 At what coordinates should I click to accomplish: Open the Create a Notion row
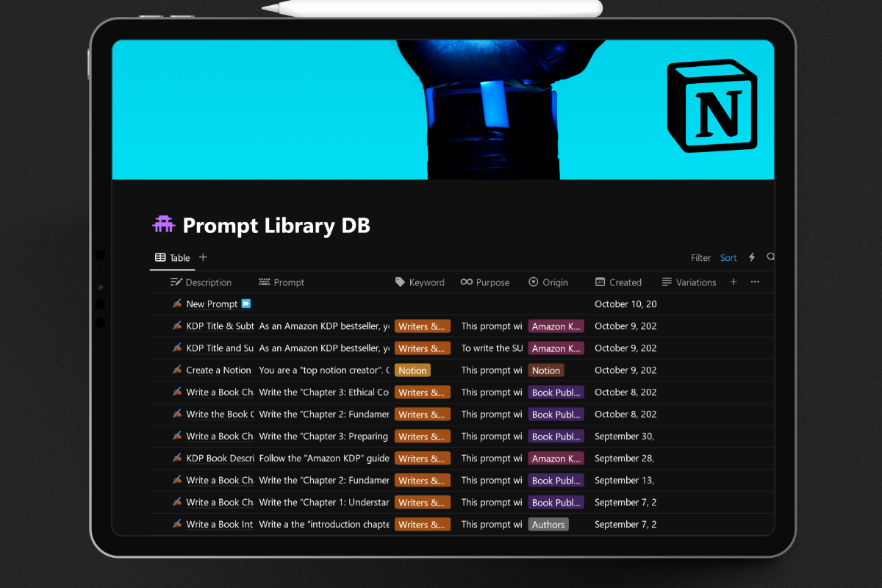point(218,370)
